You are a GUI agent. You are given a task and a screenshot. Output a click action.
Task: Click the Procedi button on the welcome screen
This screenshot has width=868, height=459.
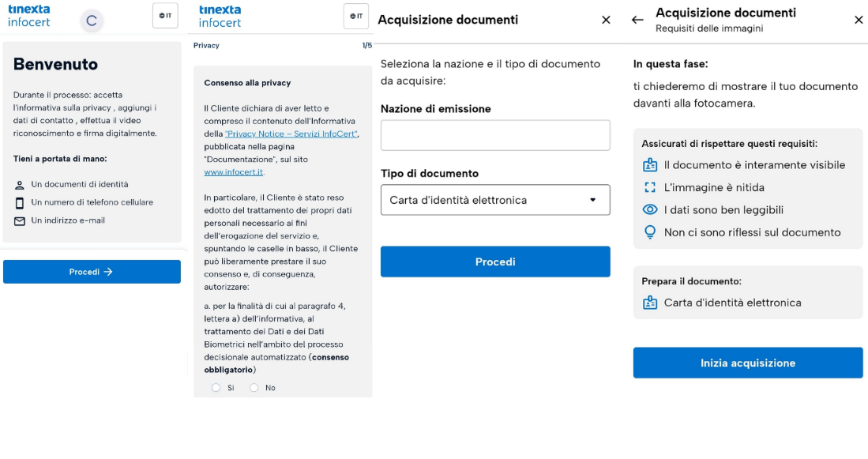(92, 272)
